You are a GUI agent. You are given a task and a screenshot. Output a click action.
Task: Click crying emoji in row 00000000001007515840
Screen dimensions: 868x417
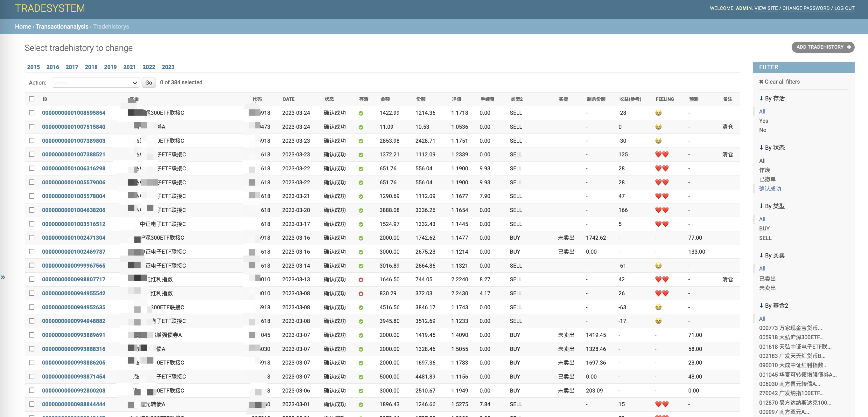(x=658, y=127)
